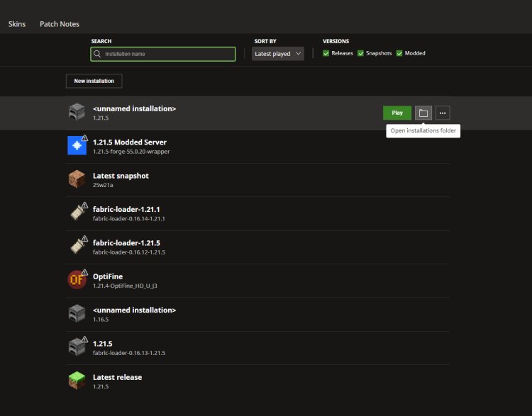Image resolution: width=532 pixels, height=416 pixels.
Task: Select the unnamed installation title above 1.16.5
Action: pyautogui.click(x=134, y=310)
